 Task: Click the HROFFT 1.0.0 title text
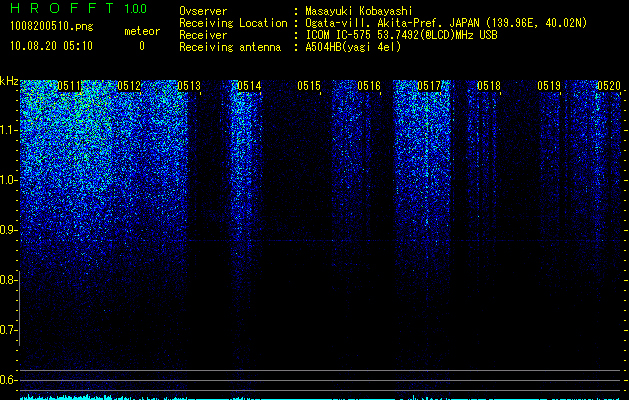coord(79,8)
